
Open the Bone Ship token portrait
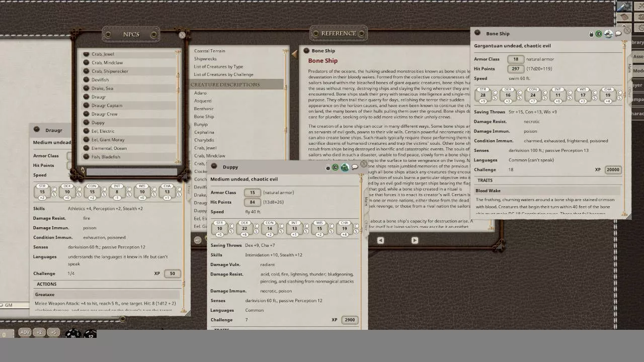(608, 34)
